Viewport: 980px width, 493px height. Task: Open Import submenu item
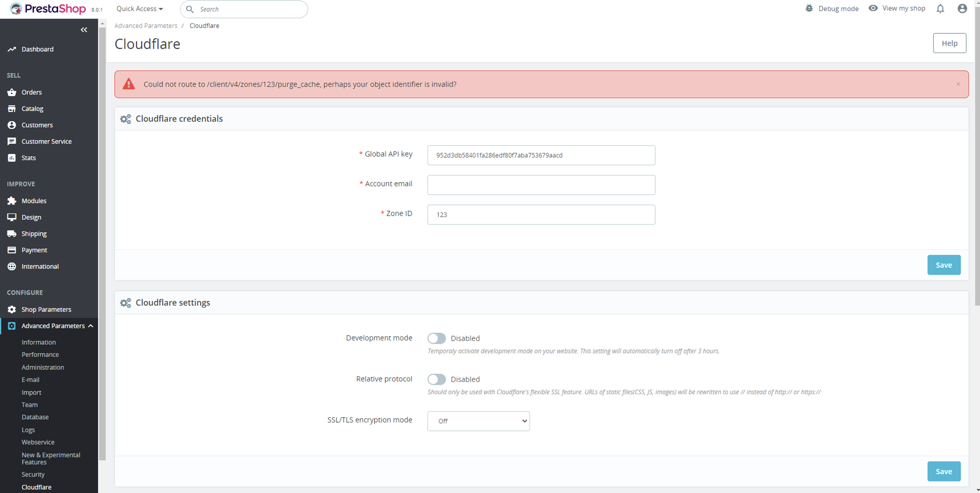click(x=31, y=392)
